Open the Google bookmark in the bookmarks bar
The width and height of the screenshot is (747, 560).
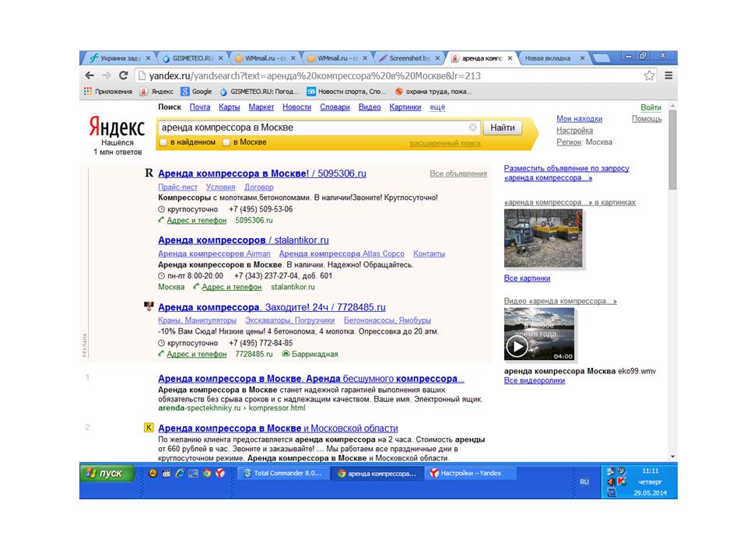(196, 92)
